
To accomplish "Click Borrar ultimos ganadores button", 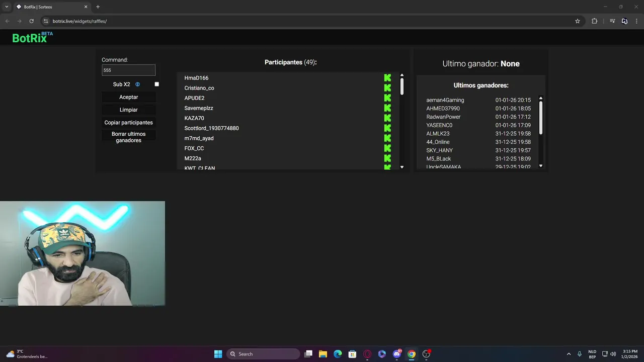I will 128,137.
